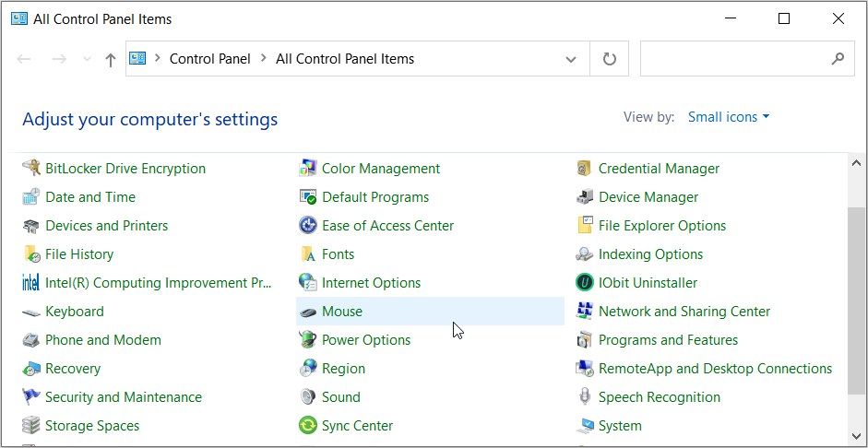Open the Network and Sharing Center link
Viewport: 868px width, 448px height.
pos(684,312)
